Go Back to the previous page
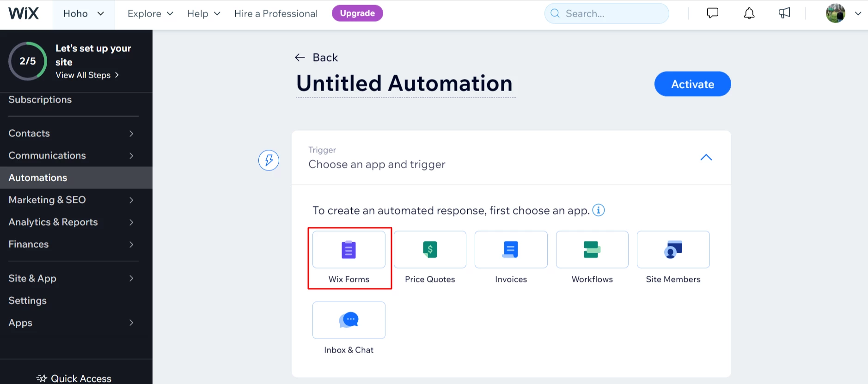 pyautogui.click(x=317, y=57)
